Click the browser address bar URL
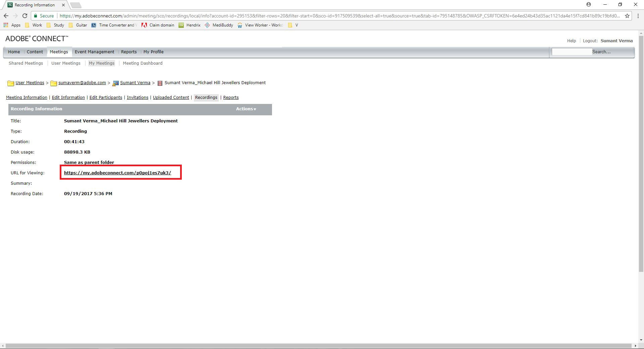The image size is (644, 349). coord(339,16)
